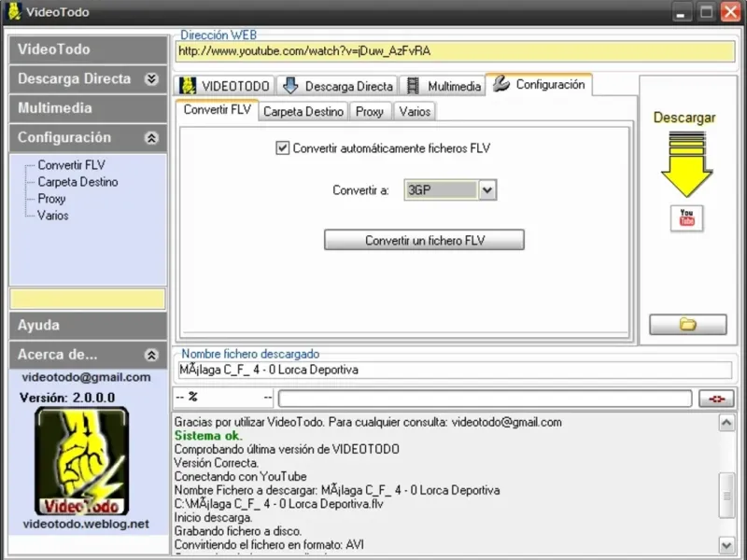Select the Convertir FLV sub-tab
747x560 pixels.
pos(218,110)
